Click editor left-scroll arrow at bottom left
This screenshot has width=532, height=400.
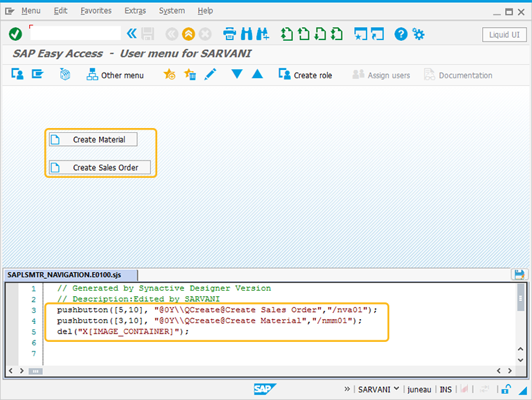[x=11, y=371]
